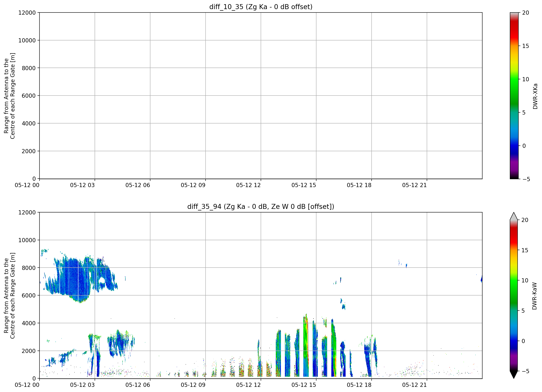Click the 15 tick on DWR-KaW colorbar
The width and height of the screenshot is (542, 392).
pyautogui.click(x=525, y=250)
